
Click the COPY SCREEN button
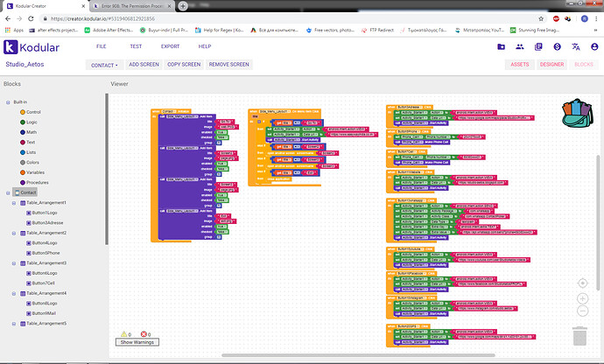[x=184, y=65]
